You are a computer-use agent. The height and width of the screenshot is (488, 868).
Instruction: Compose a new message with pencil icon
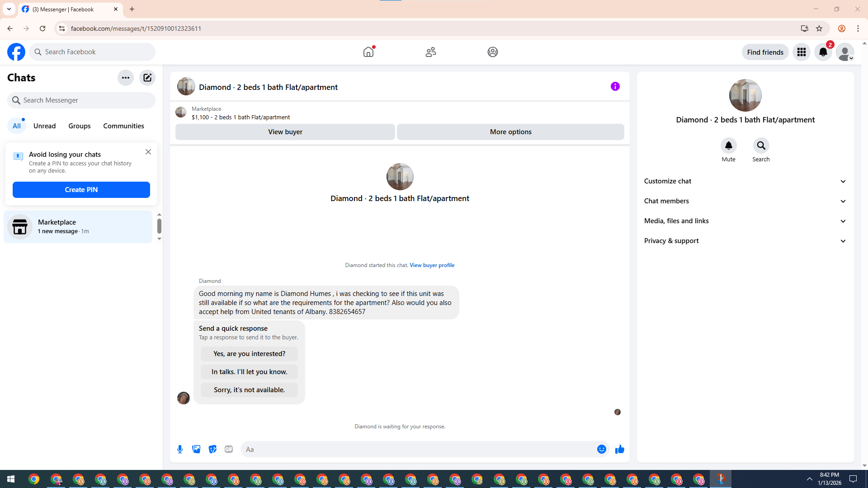pyautogui.click(x=147, y=78)
